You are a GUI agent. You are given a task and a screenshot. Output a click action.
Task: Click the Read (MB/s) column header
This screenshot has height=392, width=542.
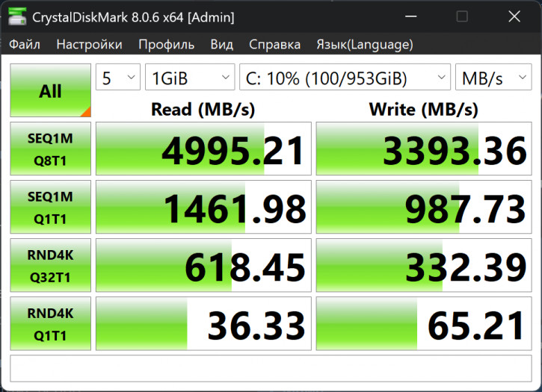pos(203,110)
